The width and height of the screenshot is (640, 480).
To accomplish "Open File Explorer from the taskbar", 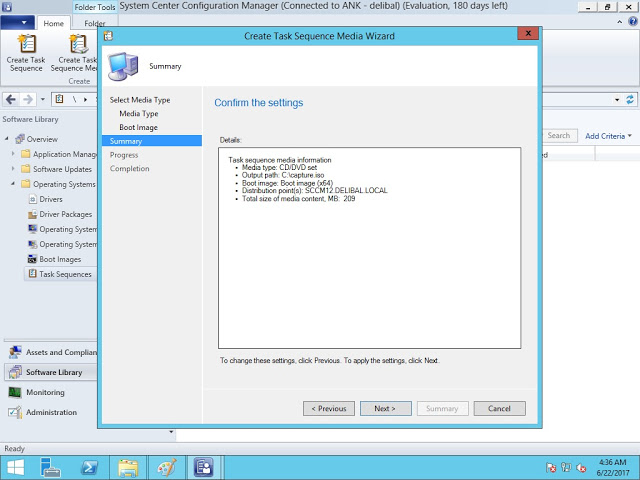I will coord(128,467).
